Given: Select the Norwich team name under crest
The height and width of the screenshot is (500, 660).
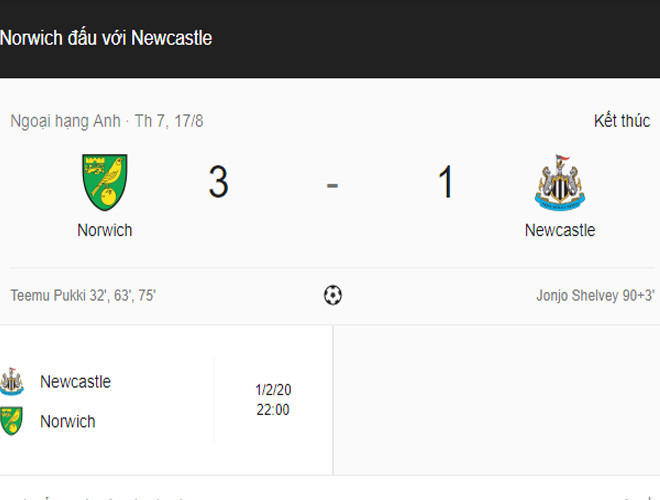Looking at the screenshot, I should point(105,230).
